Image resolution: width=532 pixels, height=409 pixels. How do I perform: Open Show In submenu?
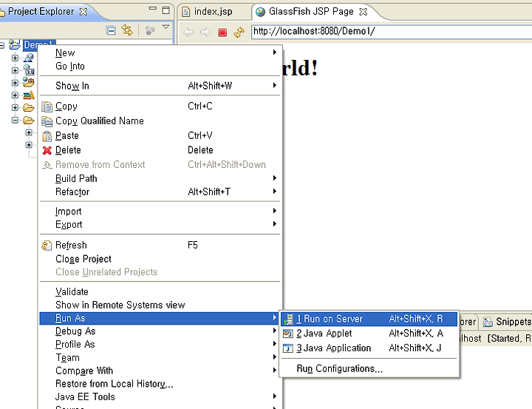tap(160, 86)
